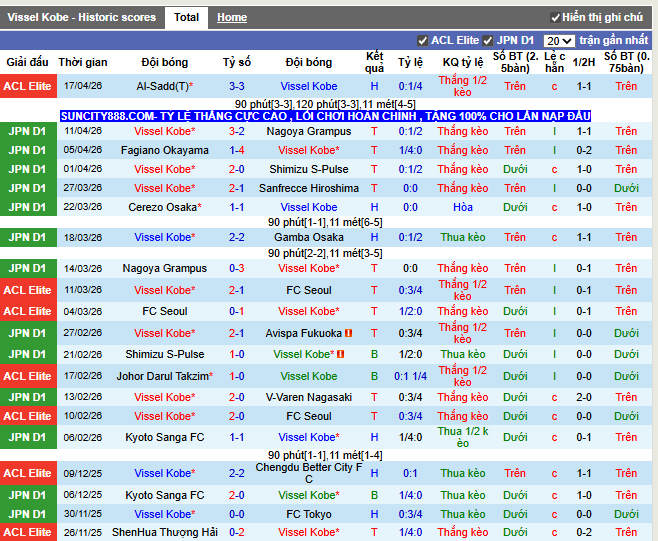This screenshot has height=541, width=658.
Task: Click the 'Kết quả' column header
Action: tap(374, 62)
